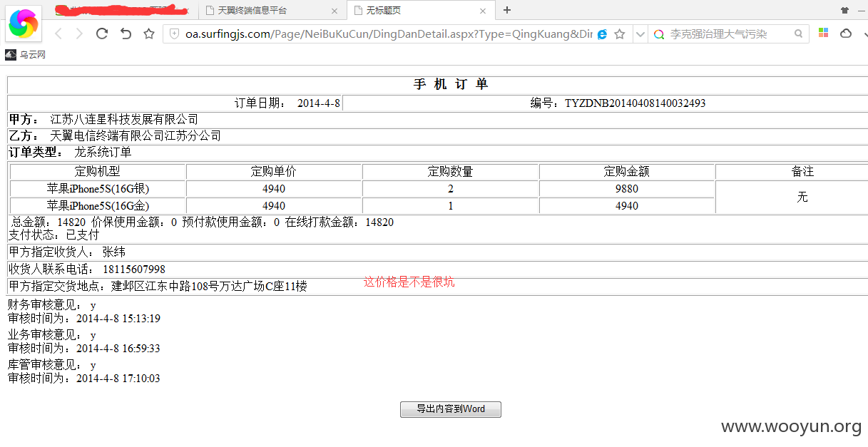Open the 乌云网 bookmark
The height and width of the screenshot is (447, 868).
point(26,55)
